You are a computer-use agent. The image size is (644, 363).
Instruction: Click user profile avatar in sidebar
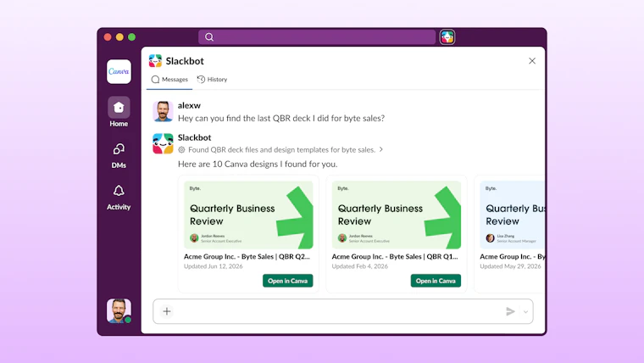(x=119, y=310)
